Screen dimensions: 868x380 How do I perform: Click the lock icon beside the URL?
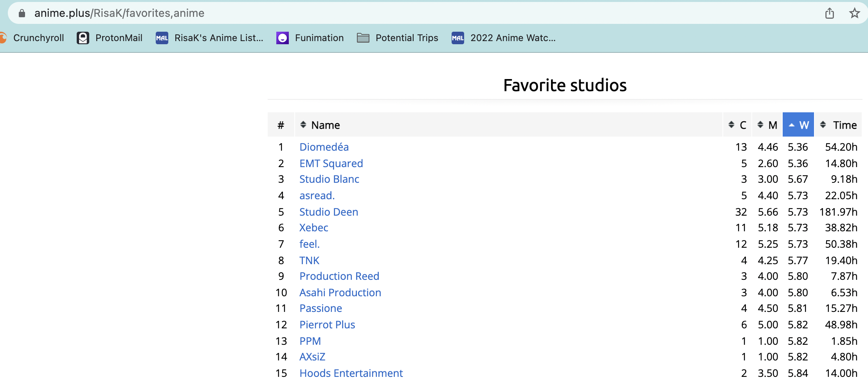[x=22, y=13]
